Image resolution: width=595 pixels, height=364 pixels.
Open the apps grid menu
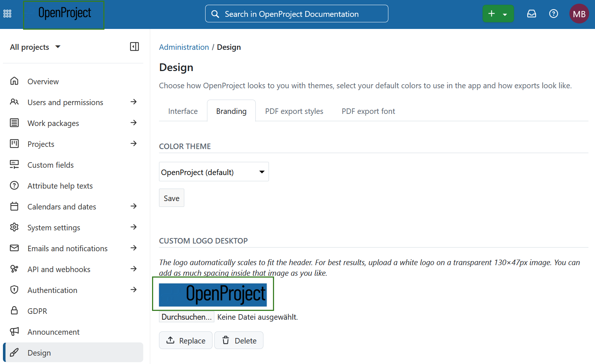[7, 13]
